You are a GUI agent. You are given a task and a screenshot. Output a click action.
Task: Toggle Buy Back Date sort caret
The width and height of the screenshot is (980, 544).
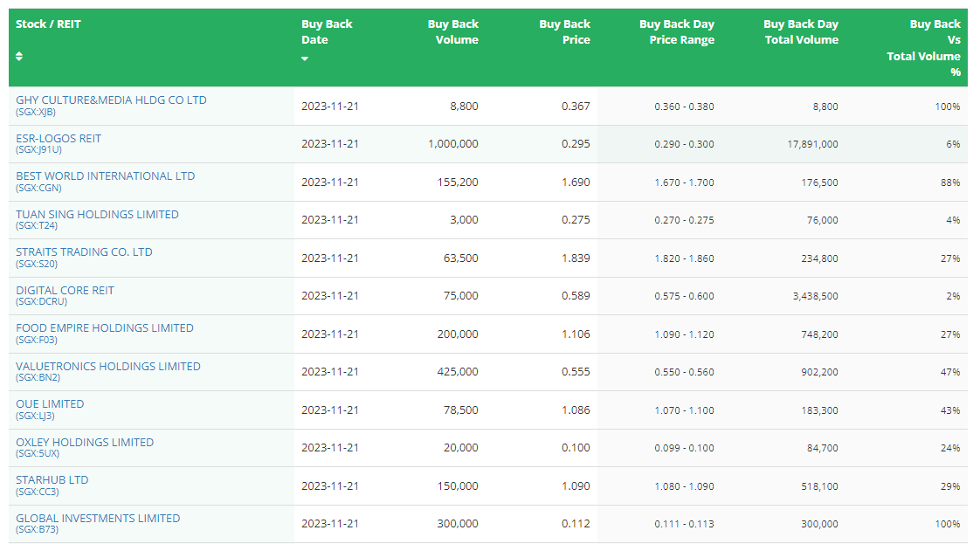coord(305,59)
